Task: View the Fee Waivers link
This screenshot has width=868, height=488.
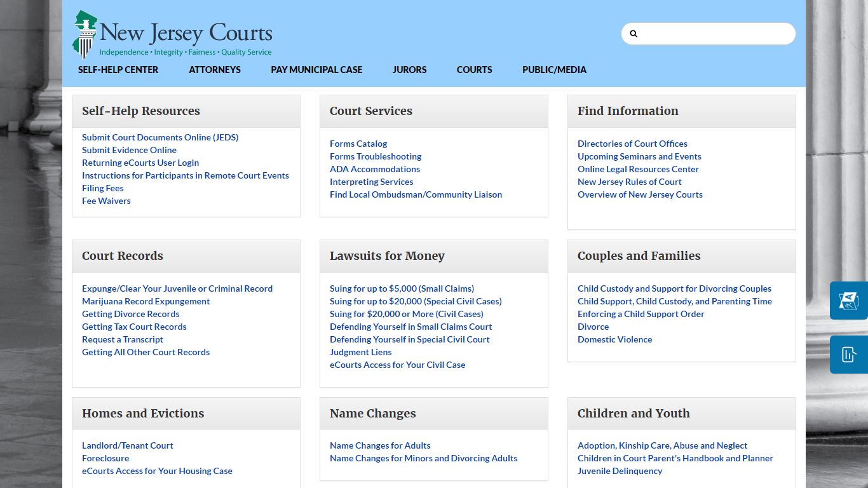Action: coord(106,201)
